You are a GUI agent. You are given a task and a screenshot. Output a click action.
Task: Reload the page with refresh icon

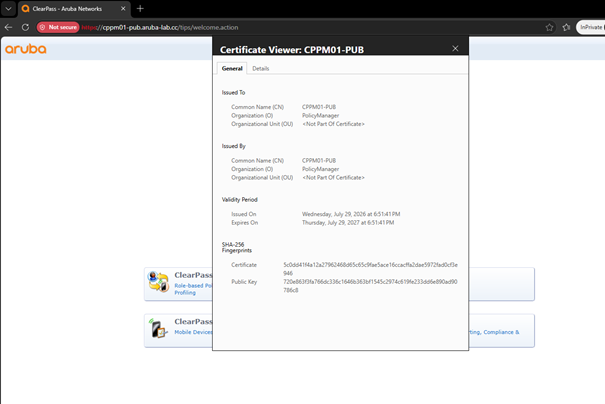point(25,27)
